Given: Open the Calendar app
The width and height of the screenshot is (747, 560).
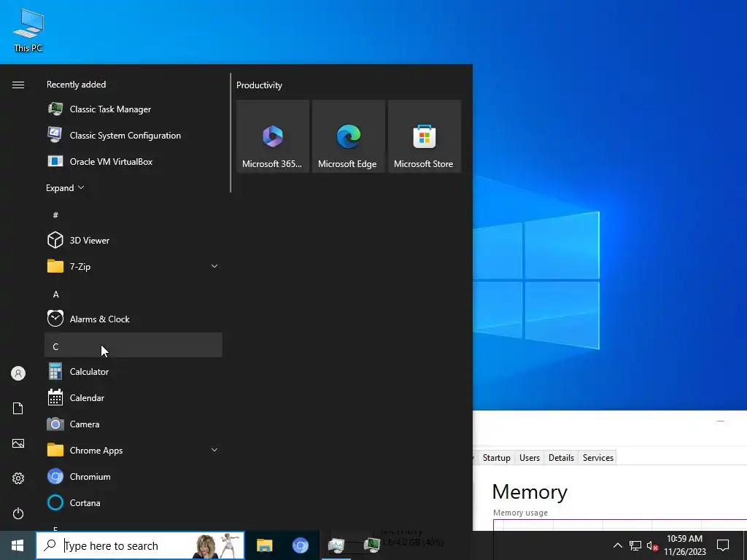Looking at the screenshot, I should 133,397.
